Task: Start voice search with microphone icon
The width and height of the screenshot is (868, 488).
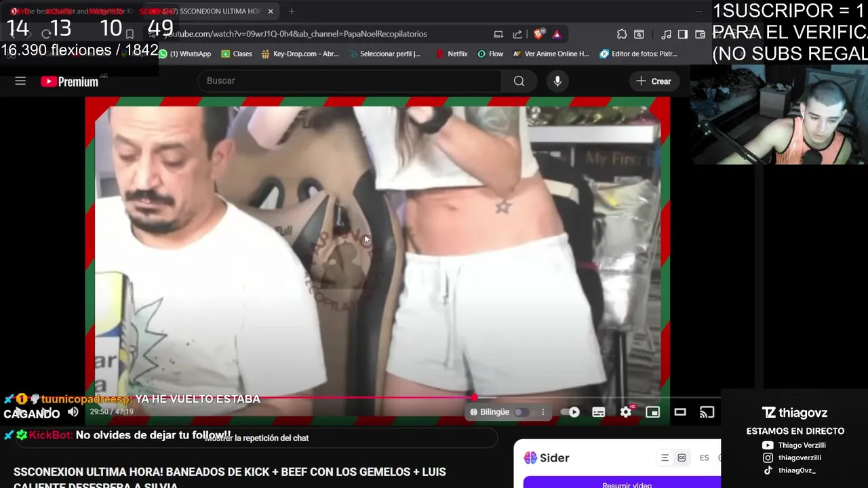Action: [x=557, y=81]
